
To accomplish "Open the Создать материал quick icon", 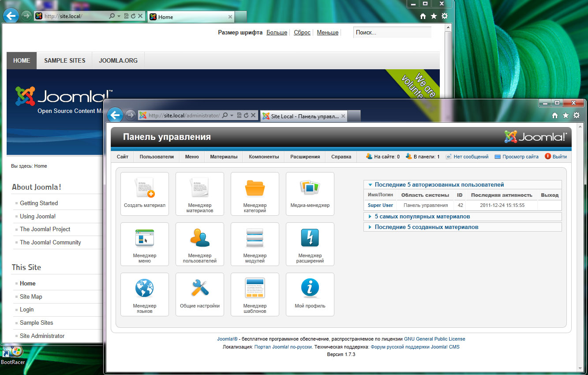I will 145,194.
